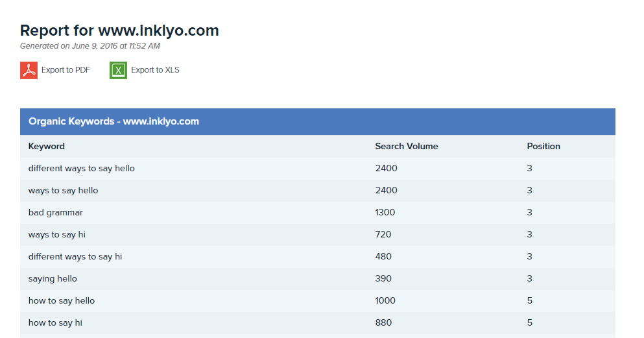Click position 3 in the 'bad grammar' row
Screen dimensions: 644x338
pos(529,212)
